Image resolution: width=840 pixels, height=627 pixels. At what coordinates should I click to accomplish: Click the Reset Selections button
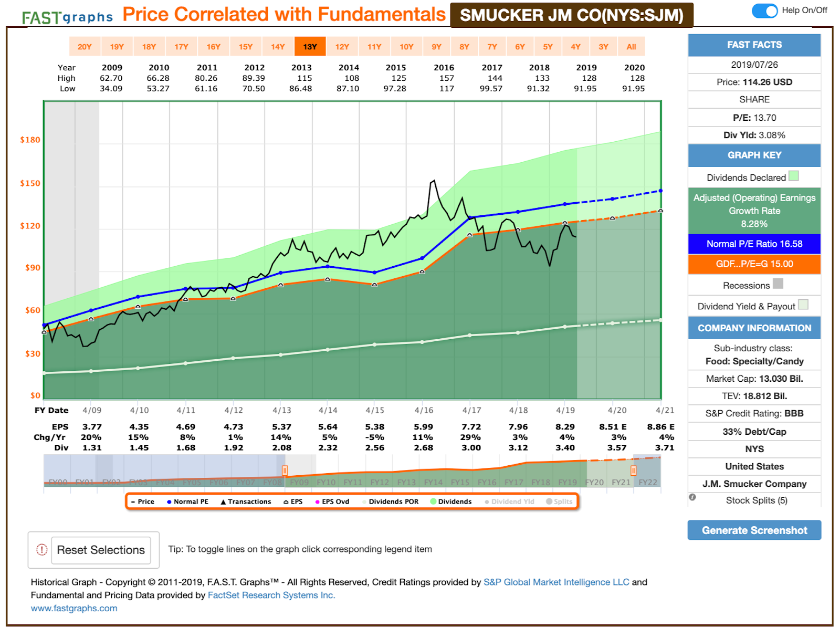click(x=101, y=550)
